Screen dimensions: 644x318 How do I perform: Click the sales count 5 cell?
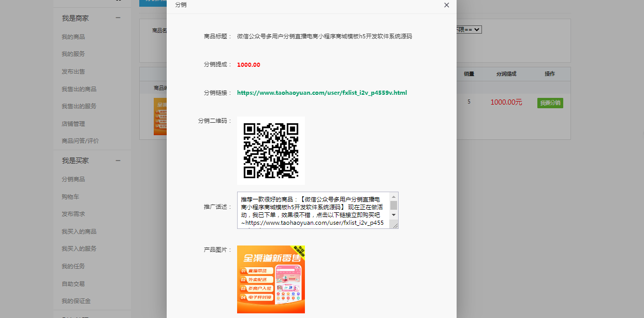click(x=469, y=102)
